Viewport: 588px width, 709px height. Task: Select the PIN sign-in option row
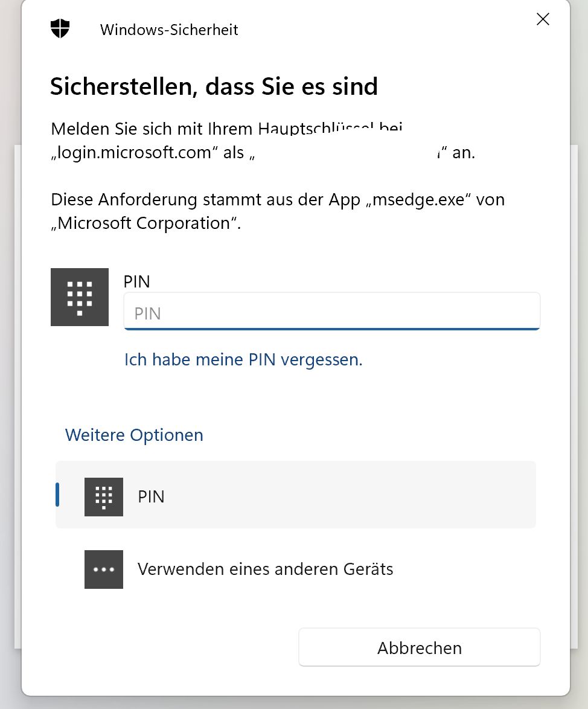[296, 495]
